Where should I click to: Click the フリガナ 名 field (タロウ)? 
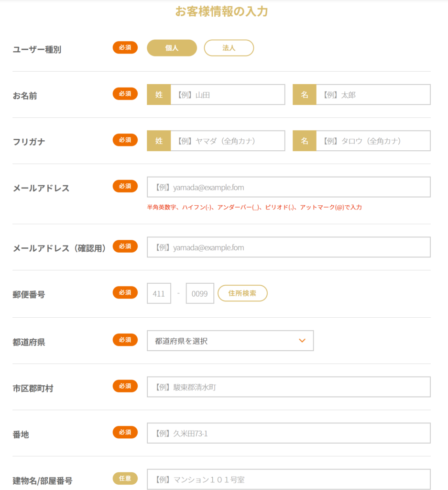(373, 141)
